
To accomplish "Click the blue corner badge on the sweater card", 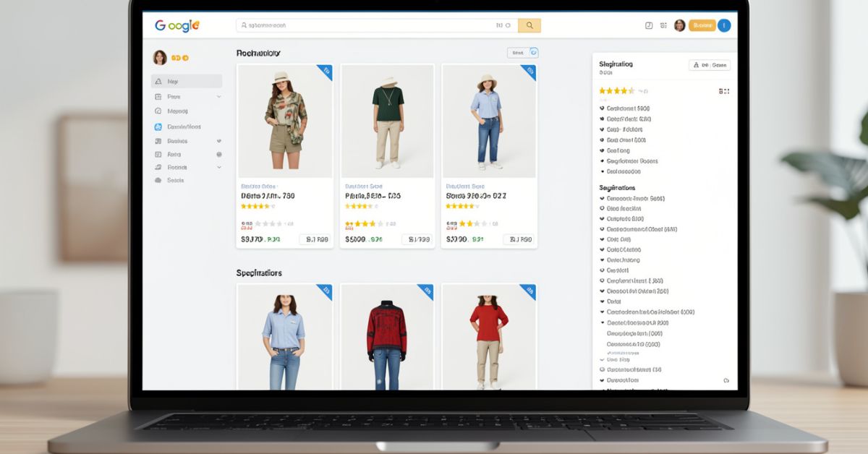I will coord(427,290).
